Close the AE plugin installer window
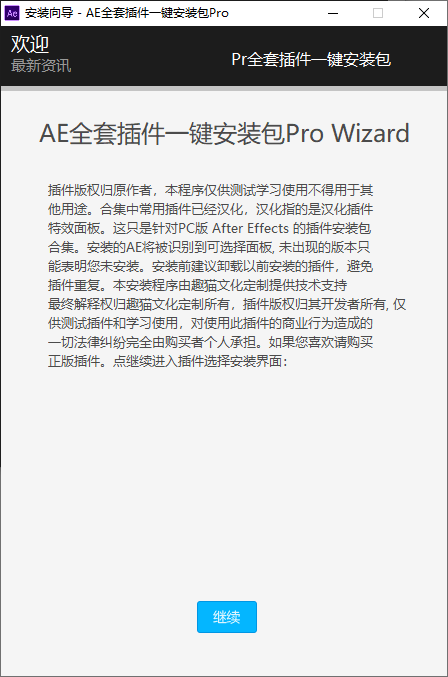The height and width of the screenshot is (677, 448). [x=424, y=13]
